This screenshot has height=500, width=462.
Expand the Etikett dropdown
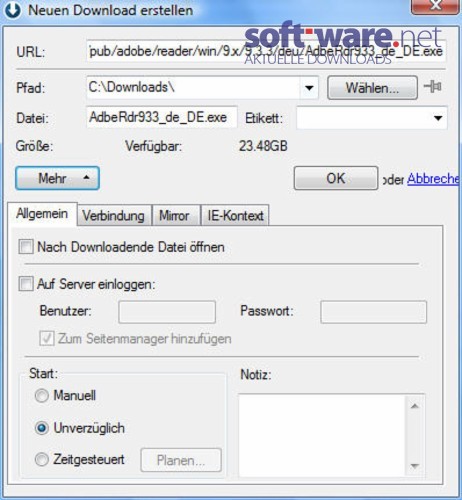[x=438, y=118]
